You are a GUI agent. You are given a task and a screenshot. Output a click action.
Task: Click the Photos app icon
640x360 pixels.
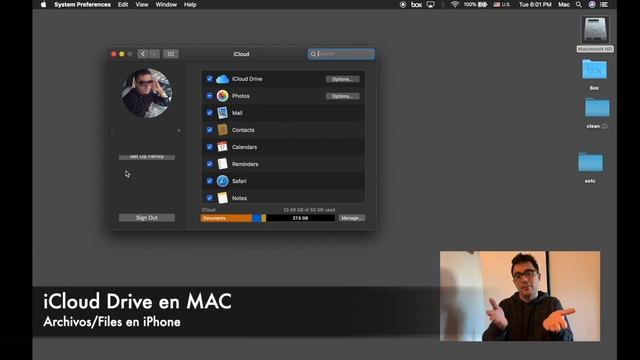tap(222, 96)
